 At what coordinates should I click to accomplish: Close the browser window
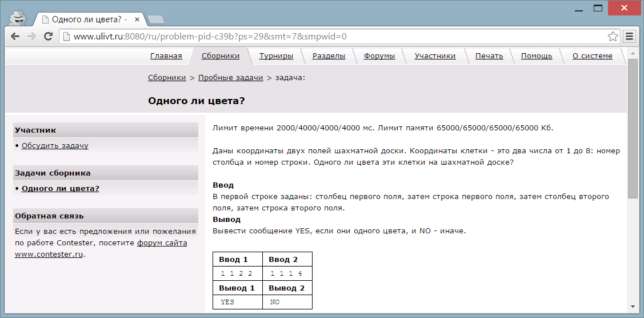(x=624, y=8)
